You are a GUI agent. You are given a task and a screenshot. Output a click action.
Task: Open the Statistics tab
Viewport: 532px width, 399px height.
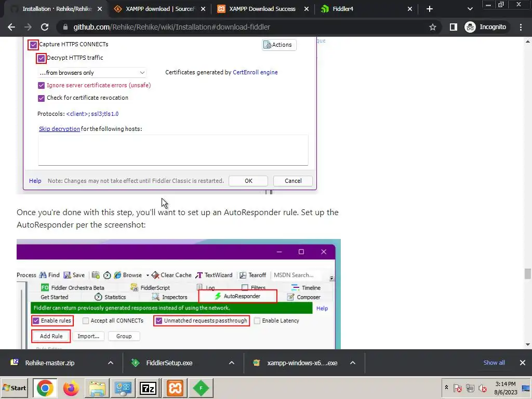[110, 297]
